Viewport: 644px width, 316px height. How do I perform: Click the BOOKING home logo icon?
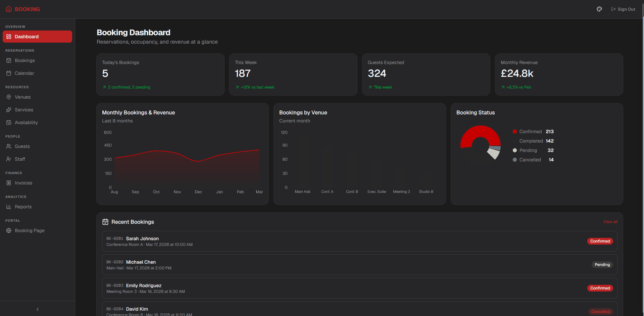[x=9, y=9]
